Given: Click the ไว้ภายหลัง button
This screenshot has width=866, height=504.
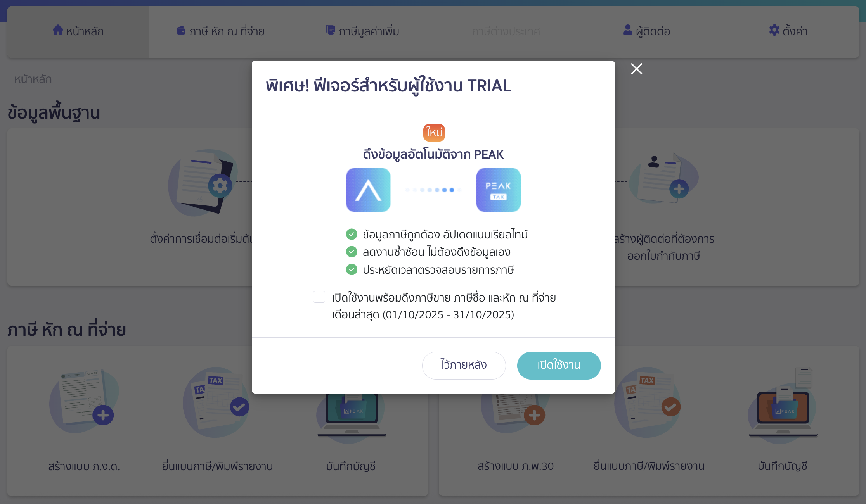Looking at the screenshot, I should [464, 365].
